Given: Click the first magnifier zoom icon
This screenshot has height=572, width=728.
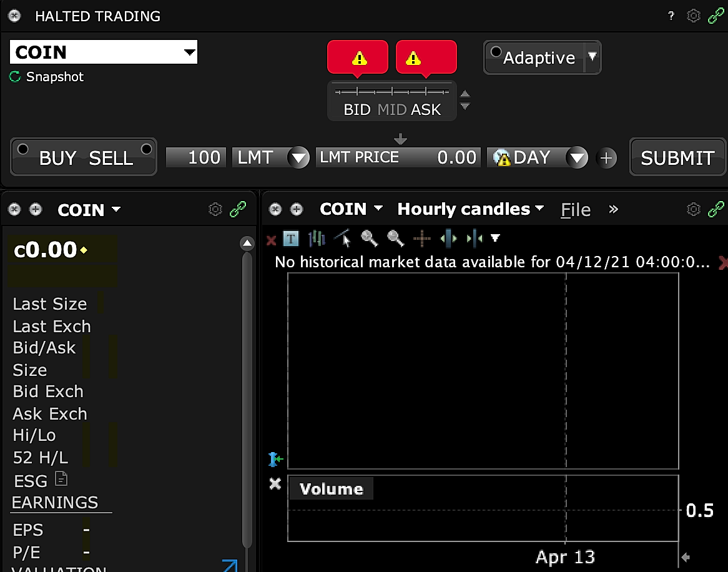Looking at the screenshot, I should click(x=370, y=239).
